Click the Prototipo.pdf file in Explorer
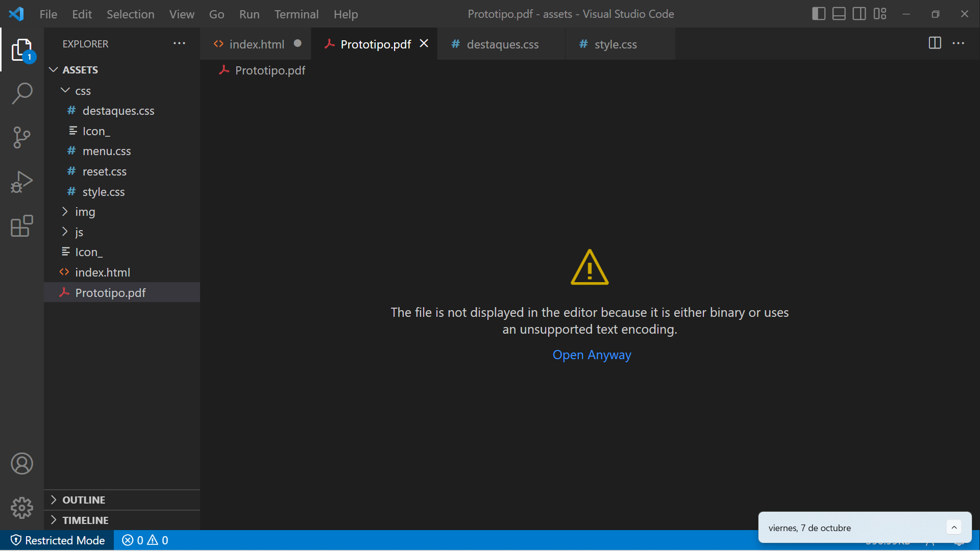This screenshot has height=551, width=980. click(x=110, y=293)
